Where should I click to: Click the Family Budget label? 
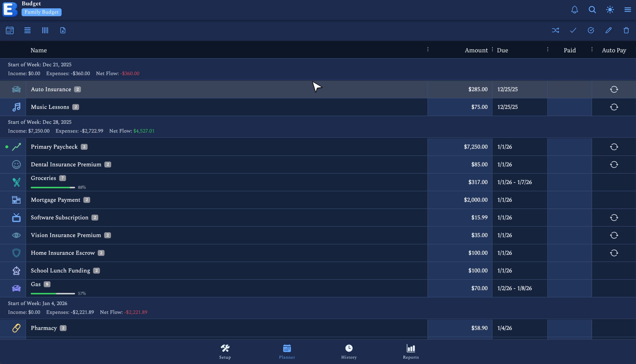[x=41, y=12]
